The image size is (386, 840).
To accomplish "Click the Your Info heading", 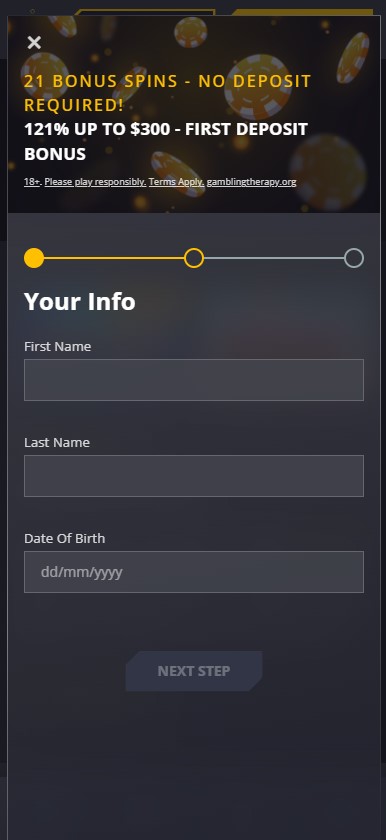I will click(x=80, y=301).
